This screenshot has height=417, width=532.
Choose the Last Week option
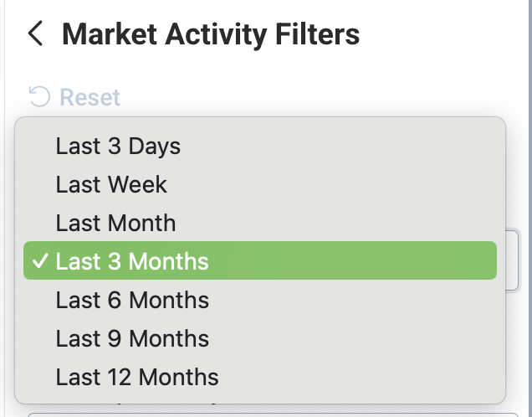tap(260, 185)
